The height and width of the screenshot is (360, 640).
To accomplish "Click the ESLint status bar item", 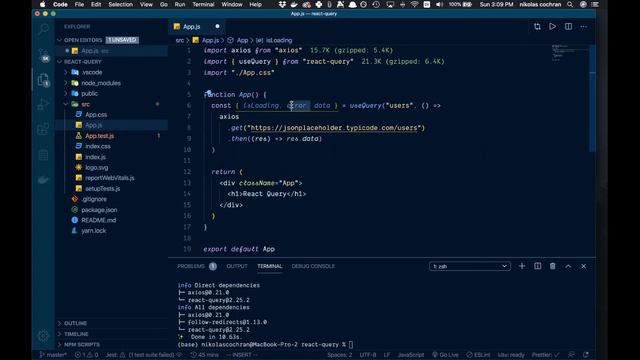I will (x=478, y=355).
